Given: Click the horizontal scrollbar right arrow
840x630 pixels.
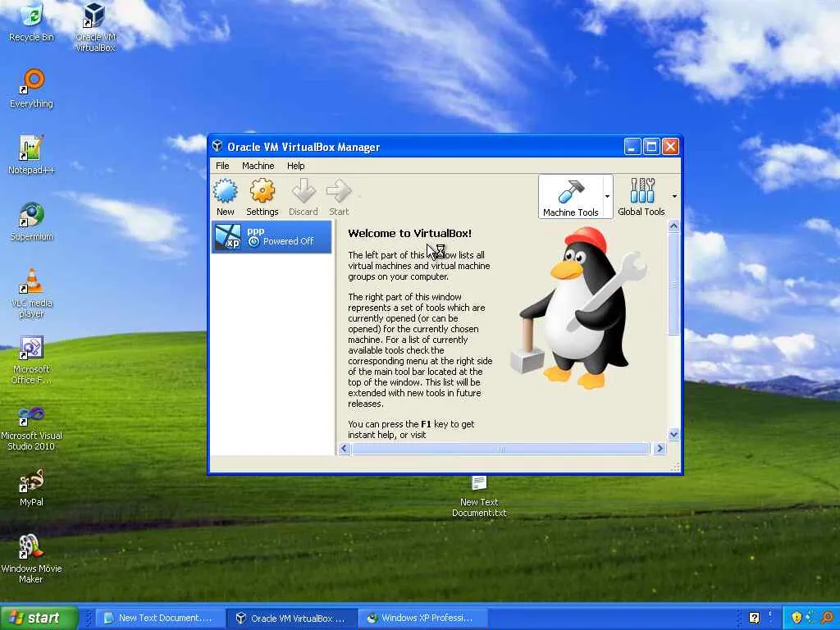Looking at the screenshot, I should [660, 449].
